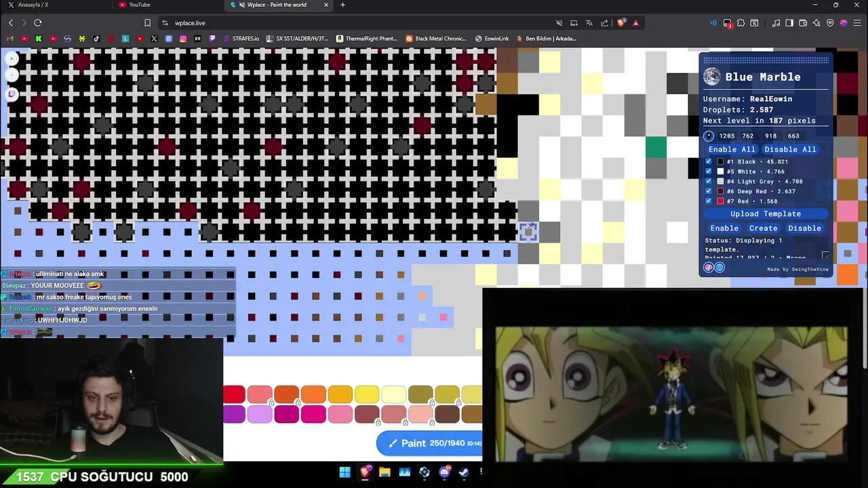Switch to the YouTube tab
868x488 pixels.
[168, 5]
